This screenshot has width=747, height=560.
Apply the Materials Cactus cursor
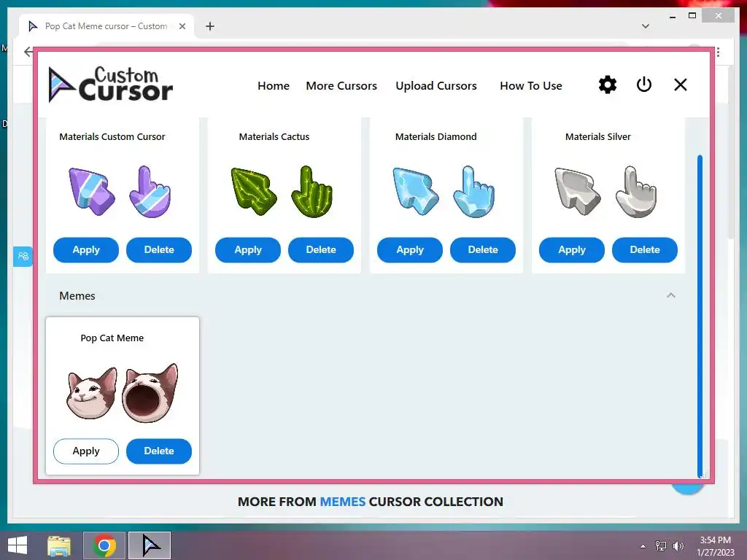(248, 250)
